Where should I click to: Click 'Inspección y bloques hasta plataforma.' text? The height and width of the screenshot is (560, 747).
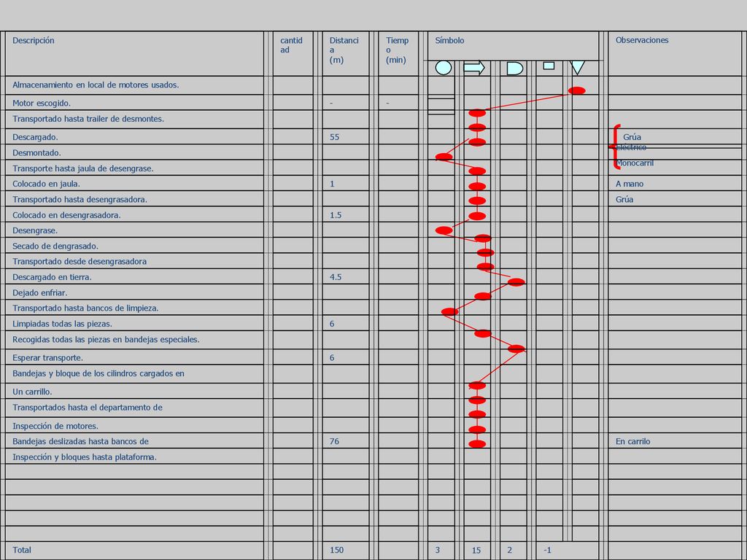pos(85,457)
